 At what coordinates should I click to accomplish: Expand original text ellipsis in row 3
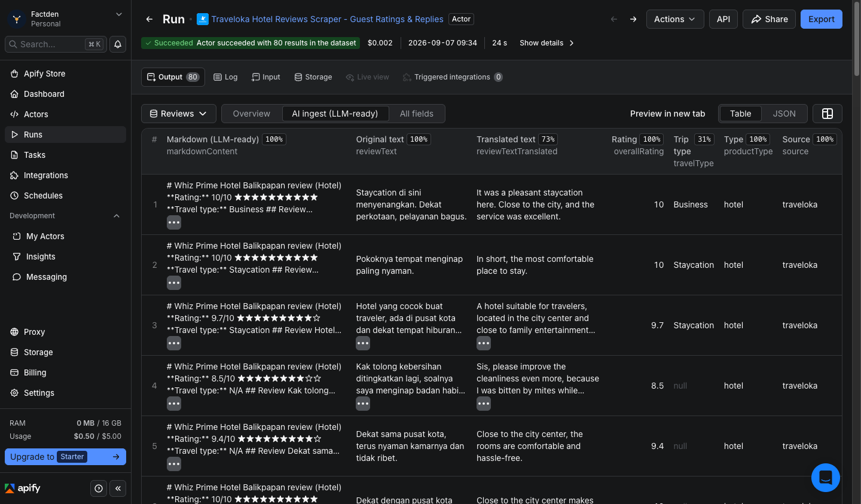363,343
